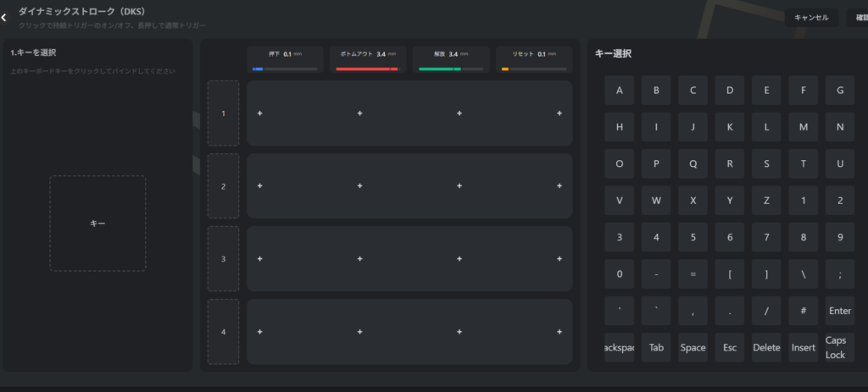Click the back arrow beside ダイナミックストローク title

click(x=4, y=17)
